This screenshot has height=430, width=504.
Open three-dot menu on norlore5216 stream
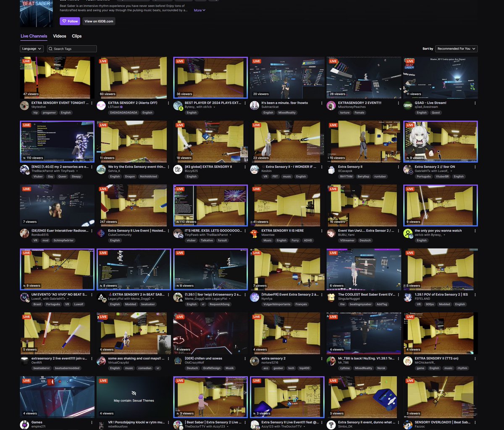(322, 359)
